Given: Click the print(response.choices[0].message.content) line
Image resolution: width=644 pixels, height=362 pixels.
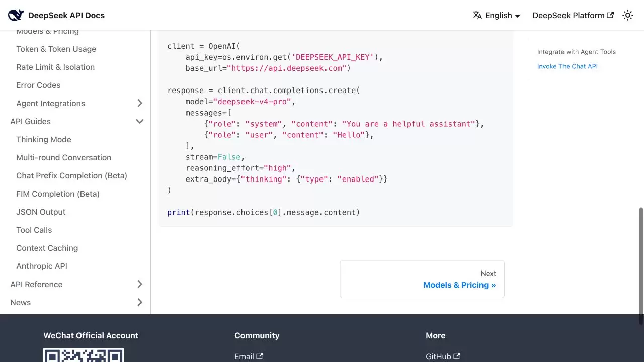Looking at the screenshot, I should click(x=264, y=212).
